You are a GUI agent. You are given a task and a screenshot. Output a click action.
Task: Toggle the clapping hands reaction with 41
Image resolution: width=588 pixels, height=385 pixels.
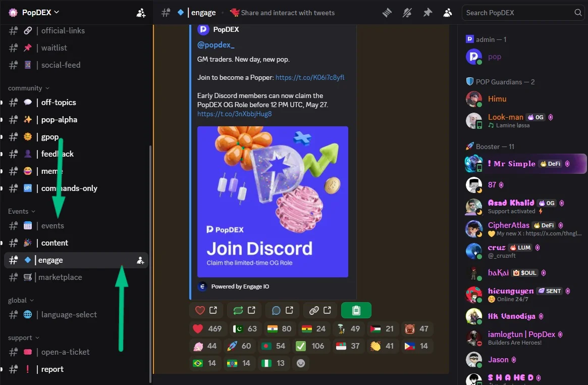[382, 346]
